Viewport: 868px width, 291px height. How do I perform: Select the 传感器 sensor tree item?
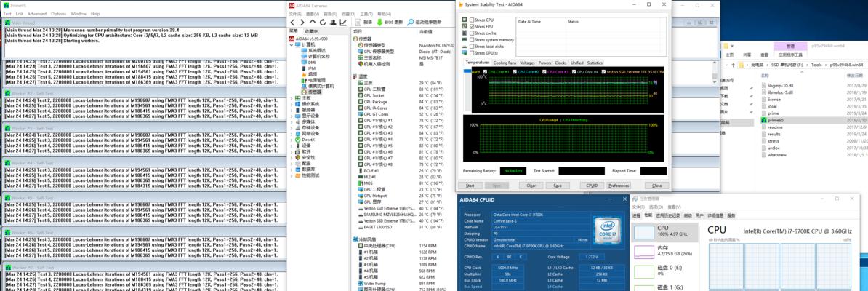pos(310,92)
